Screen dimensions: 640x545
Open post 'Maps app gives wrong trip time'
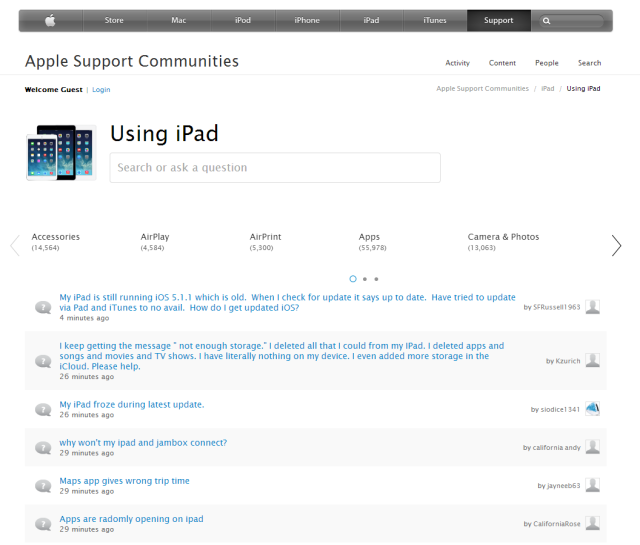point(124,481)
